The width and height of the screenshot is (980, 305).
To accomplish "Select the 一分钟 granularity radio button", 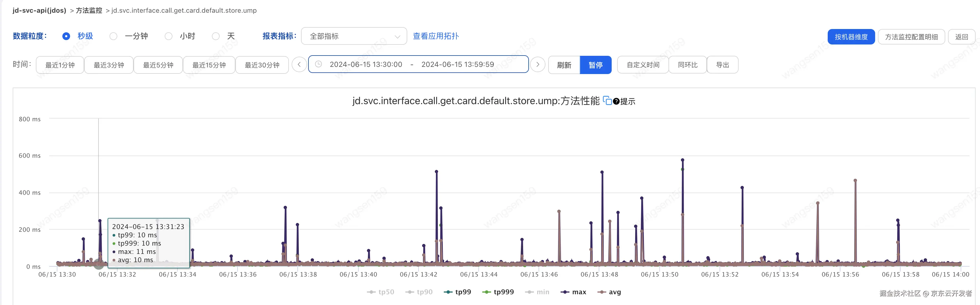I will point(113,36).
